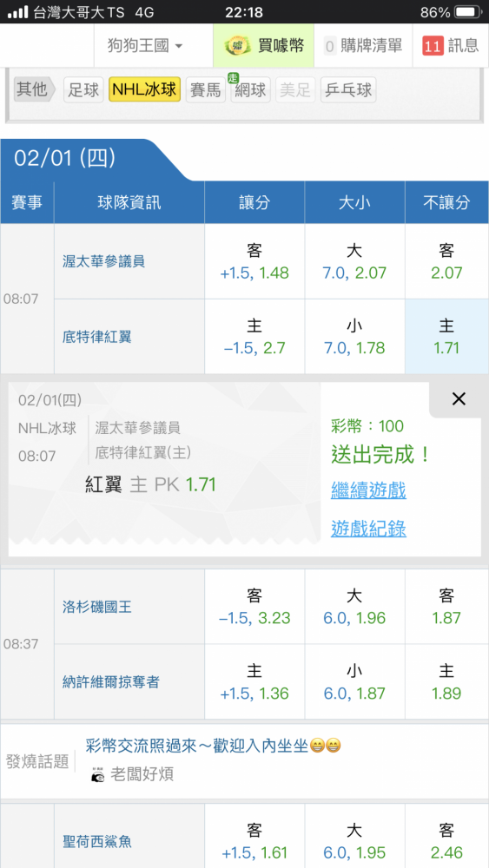489x868 pixels.
Task: Close the bet confirmation slip with X
Action: point(459,398)
